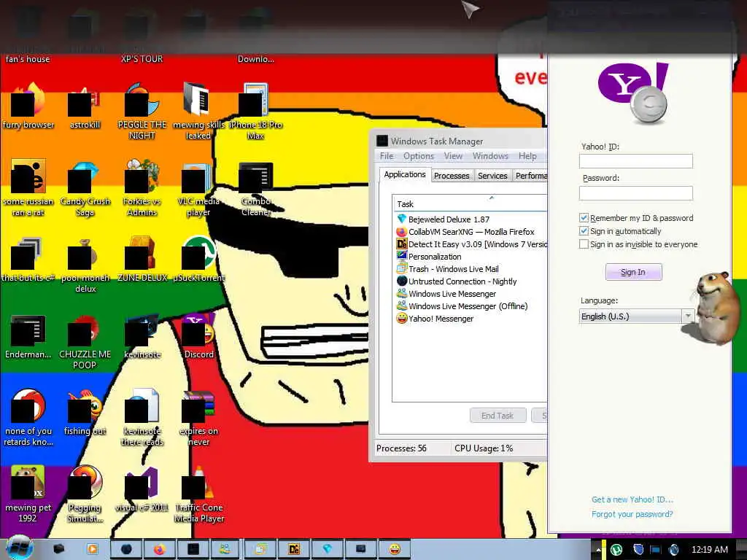The image size is (747, 560).
Task: Click the Bejeweled gem taskbar button
Action: 328,550
